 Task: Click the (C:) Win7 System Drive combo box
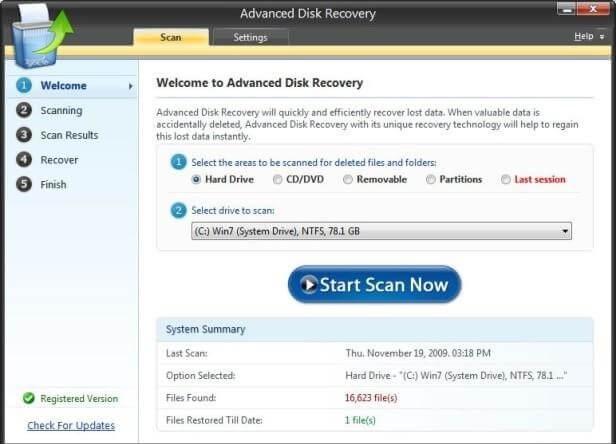click(x=381, y=231)
